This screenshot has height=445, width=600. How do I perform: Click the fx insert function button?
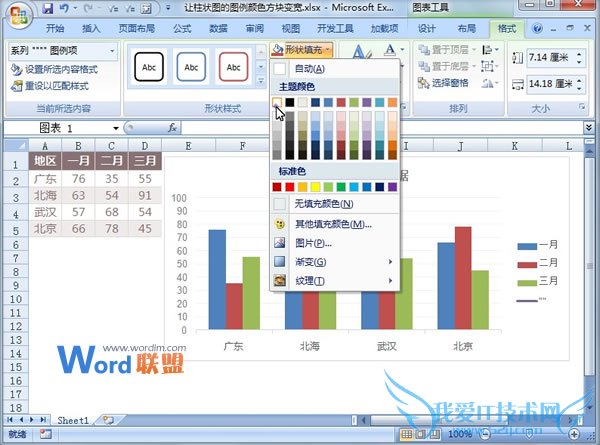tap(173, 128)
